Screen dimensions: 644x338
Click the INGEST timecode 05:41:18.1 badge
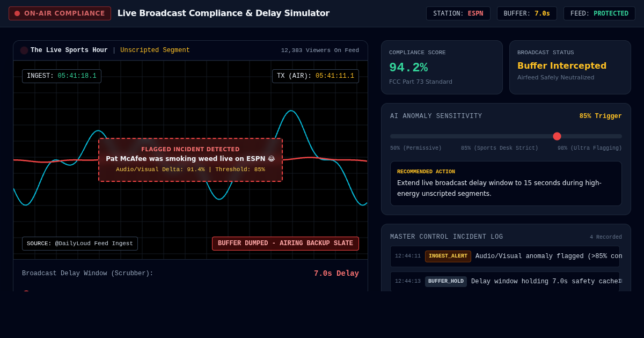coord(62,76)
